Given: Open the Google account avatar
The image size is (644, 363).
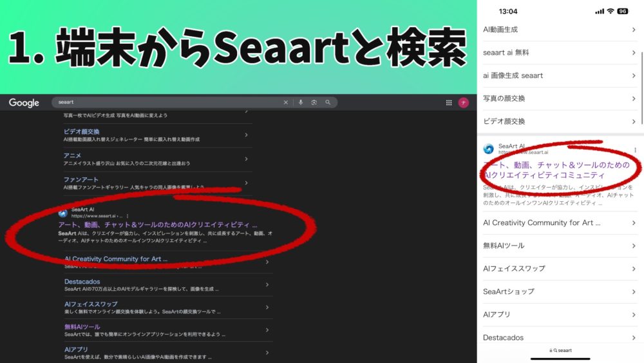Looking at the screenshot, I should (x=463, y=103).
